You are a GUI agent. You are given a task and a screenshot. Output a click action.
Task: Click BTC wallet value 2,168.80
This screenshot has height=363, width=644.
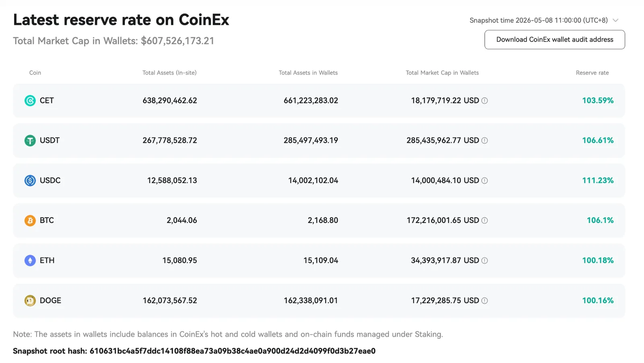(323, 221)
